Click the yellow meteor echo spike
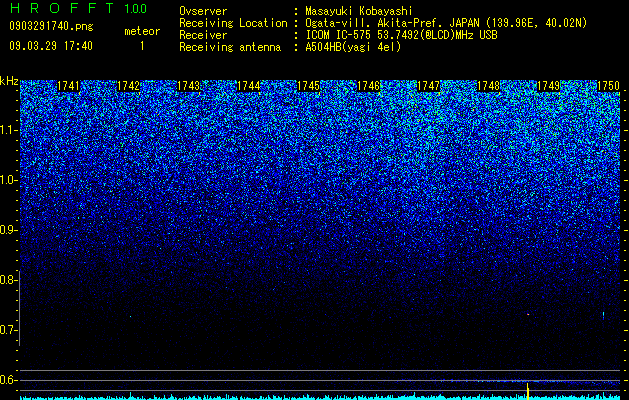This screenshot has height=400, width=629. (528, 391)
